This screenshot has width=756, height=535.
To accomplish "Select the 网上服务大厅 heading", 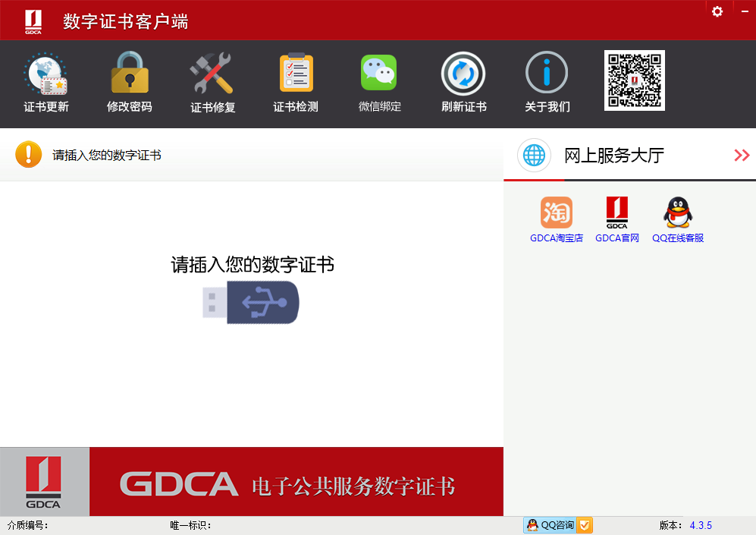I will point(613,156).
